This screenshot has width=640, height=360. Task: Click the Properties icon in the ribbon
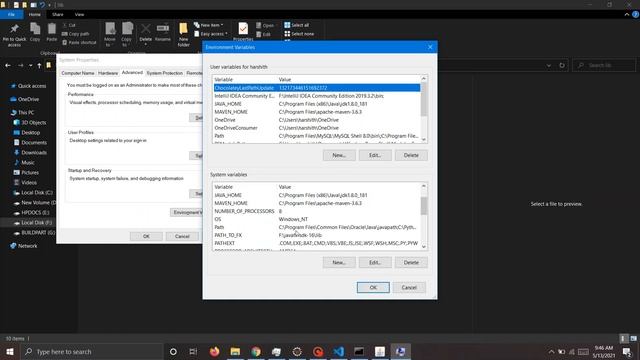243,32
